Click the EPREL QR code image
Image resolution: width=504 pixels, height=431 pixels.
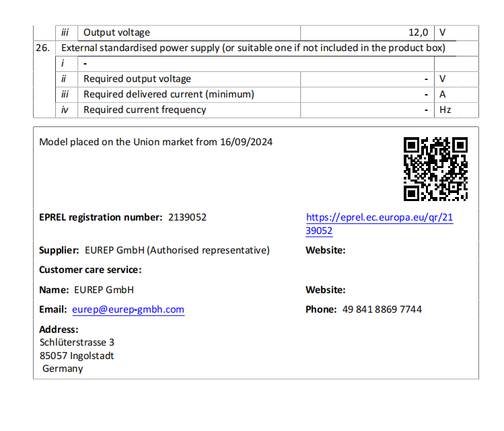[435, 169]
